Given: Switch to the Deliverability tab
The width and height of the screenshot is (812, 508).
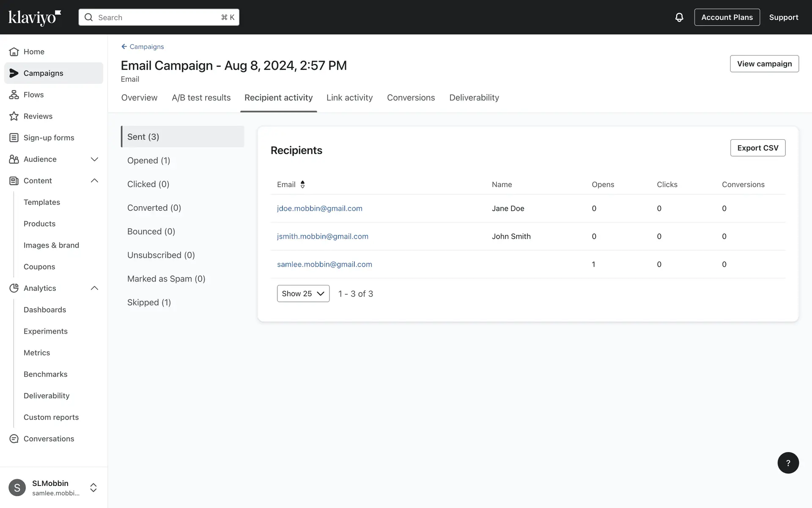Looking at the screenshot, I should [474, 98].
